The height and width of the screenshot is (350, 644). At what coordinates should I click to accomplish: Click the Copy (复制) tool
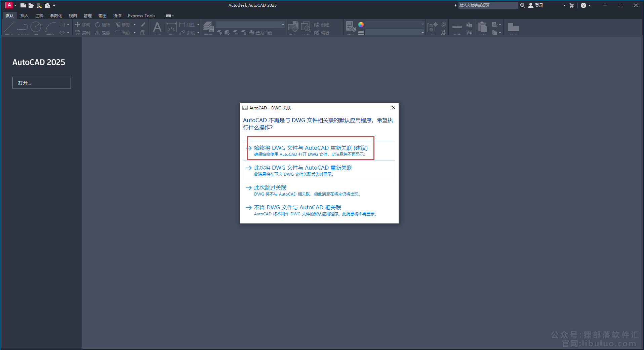pyautogui.click(x=83, y=33)
